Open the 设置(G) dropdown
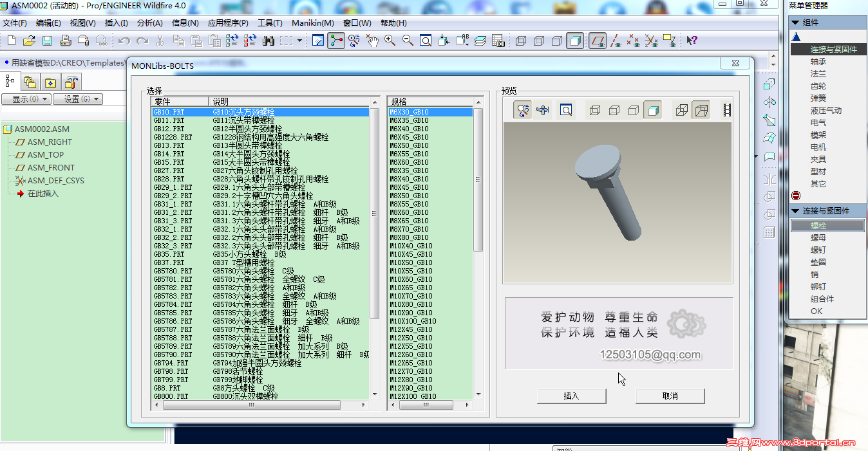868x451 pixels. (77, 99)
